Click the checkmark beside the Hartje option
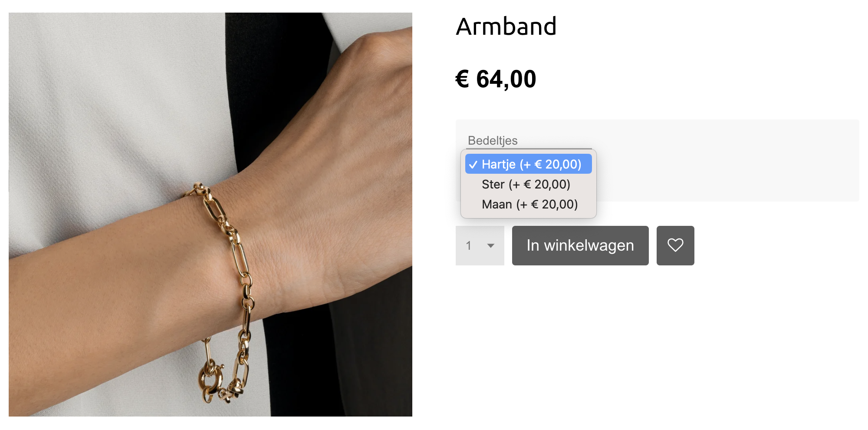This screenshot has height=430, width=868. pos(473,165)
